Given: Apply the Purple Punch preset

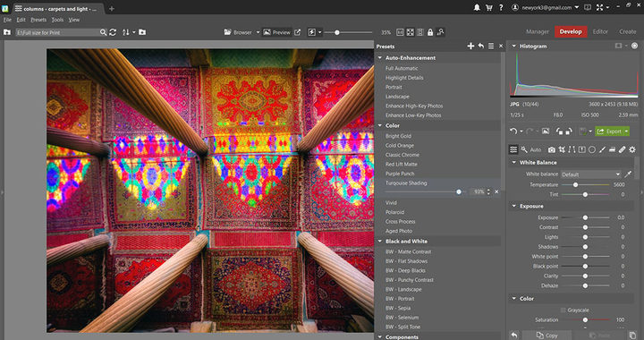Looking at the screenshot, I should [x=400, y=174].
